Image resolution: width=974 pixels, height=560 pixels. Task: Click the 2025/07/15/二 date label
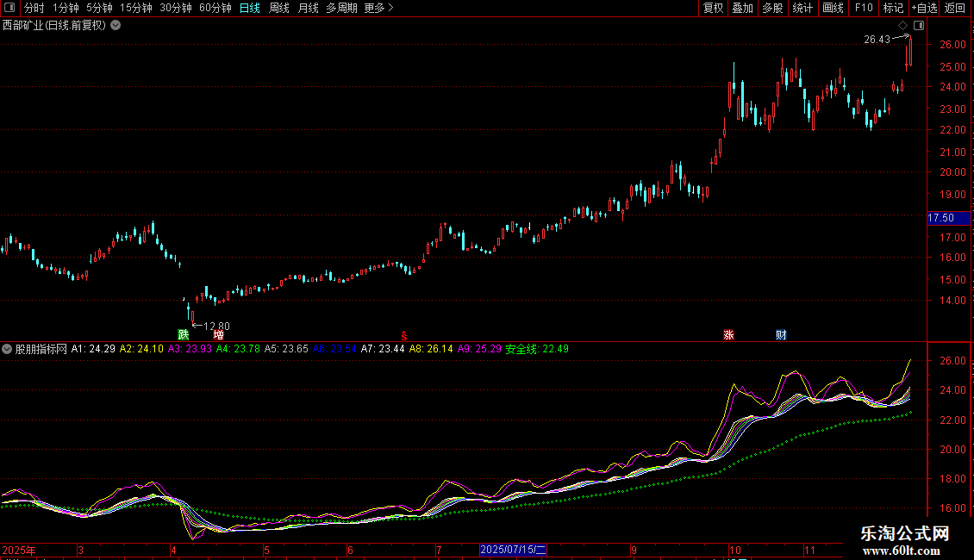click(513, 550)
